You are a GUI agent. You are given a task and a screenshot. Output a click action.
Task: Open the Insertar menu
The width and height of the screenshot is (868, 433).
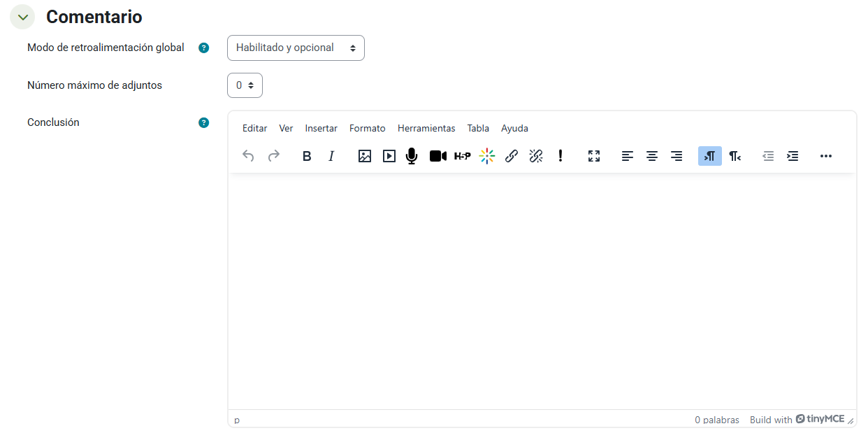point(321,128)
